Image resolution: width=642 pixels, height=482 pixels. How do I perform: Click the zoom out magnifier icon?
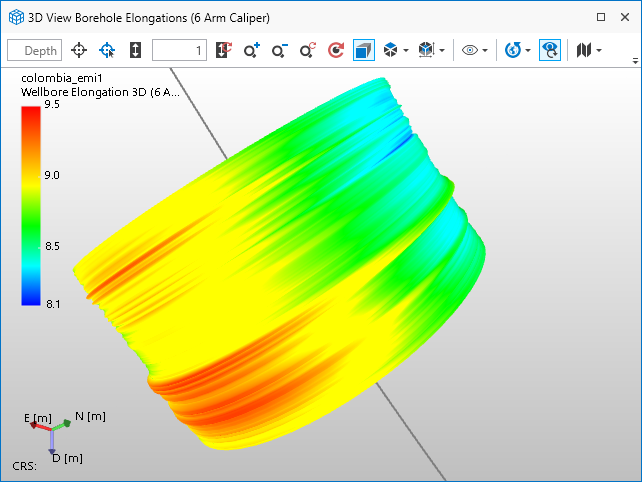point(280,50)
